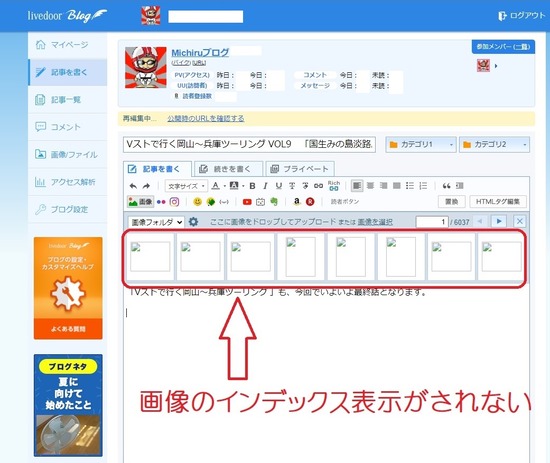Select the 続きを書く tab
The height and width of the screenshot is (463, 550).
(x=228, y=169)
